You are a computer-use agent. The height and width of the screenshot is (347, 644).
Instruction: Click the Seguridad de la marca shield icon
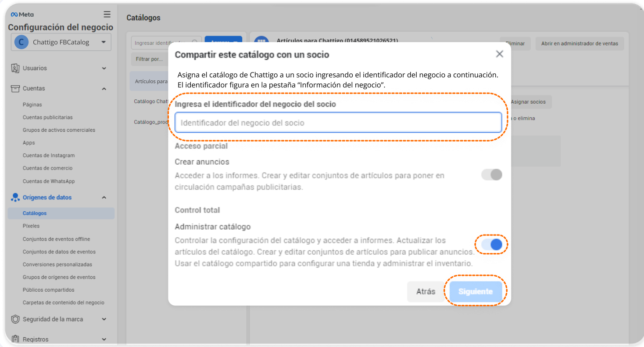[x=15, y=319]
